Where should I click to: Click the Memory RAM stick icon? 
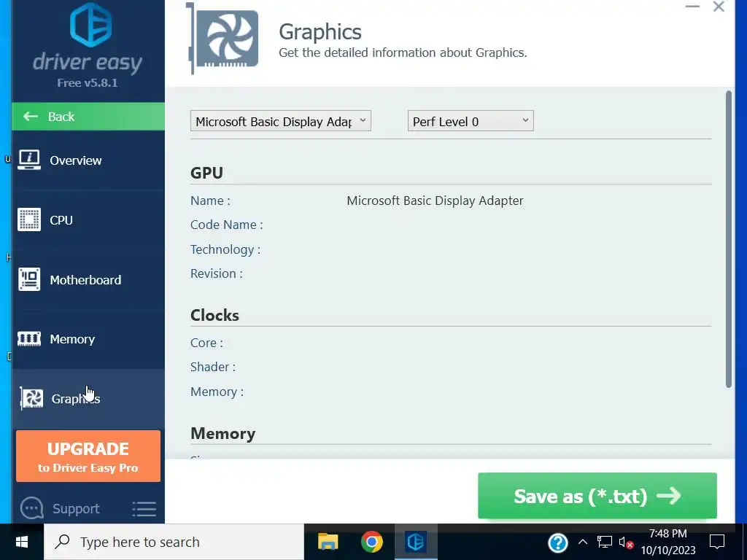[x=29, y=339]
